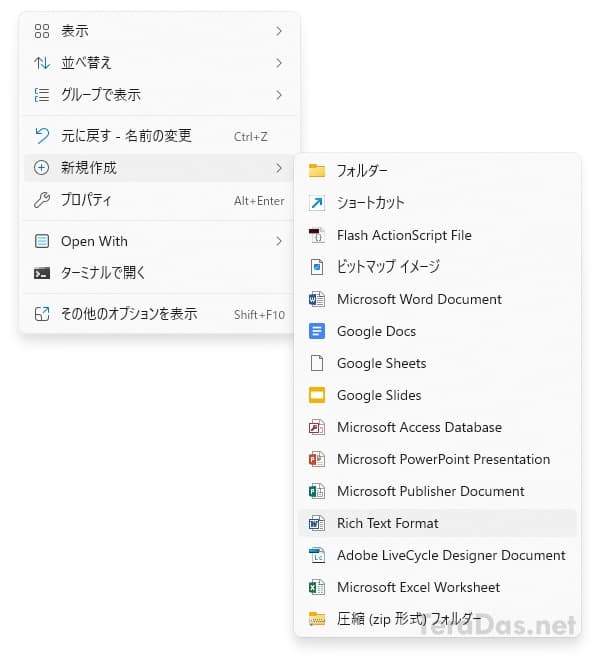Viewport: 600px width, 659px height.
Task: Open the グループで表示 submenu arrow
Action: [x=279, y=95]
